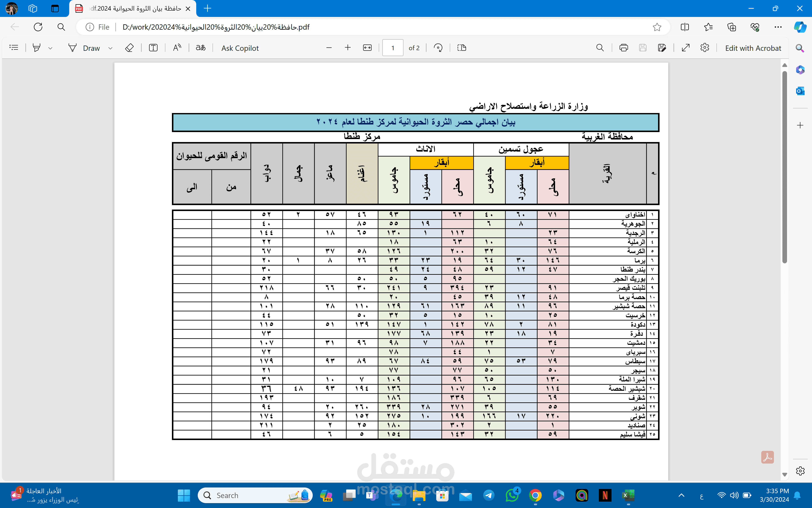
Task: Open the table of contents sidebar
Action: tap(14, 48)
